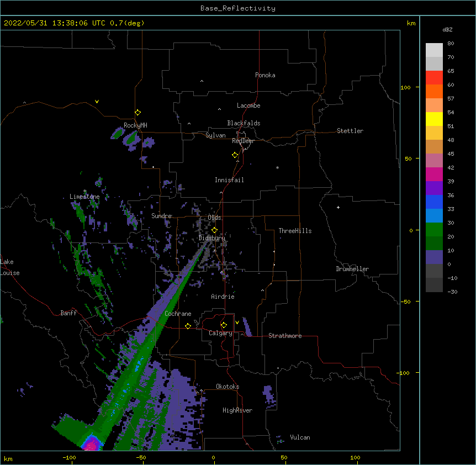Pick the light gray 70-80 dBZ swatch
Screen dimensions: 476x465
434,50
